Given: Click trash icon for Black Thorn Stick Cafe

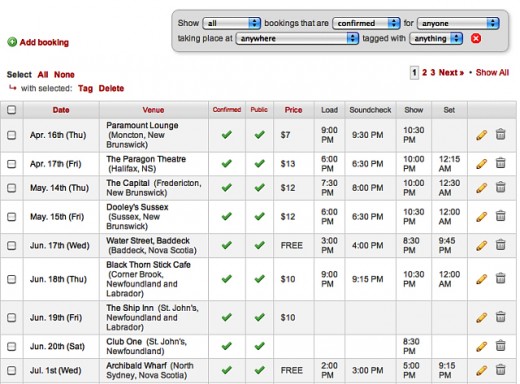Looking at the screenshot, I should click(x=500, y=279).
